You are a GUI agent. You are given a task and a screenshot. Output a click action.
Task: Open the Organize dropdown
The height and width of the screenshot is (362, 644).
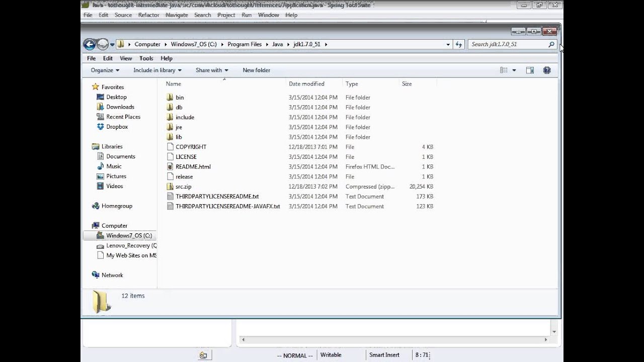(x=105, y=70)
